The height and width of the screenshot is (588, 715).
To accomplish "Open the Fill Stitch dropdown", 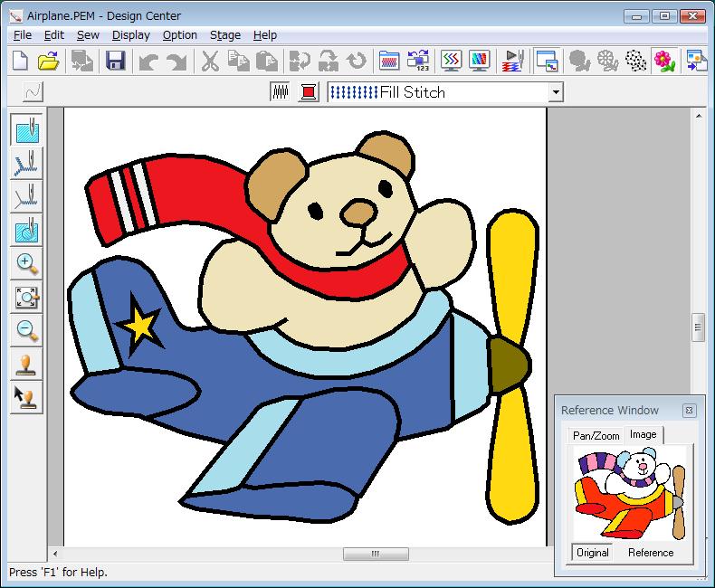I will point(556,92).
